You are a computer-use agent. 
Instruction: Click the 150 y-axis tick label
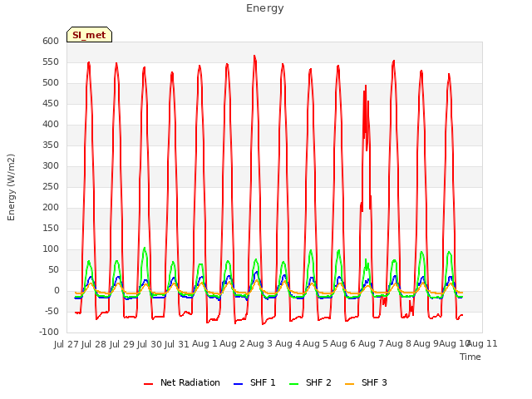[x=51, y=229]
